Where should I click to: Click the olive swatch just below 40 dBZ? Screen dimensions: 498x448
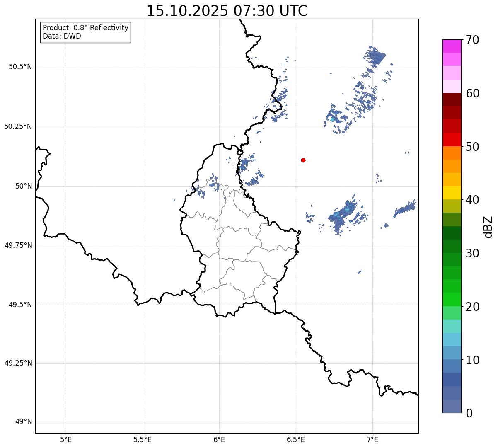[452, 206]
